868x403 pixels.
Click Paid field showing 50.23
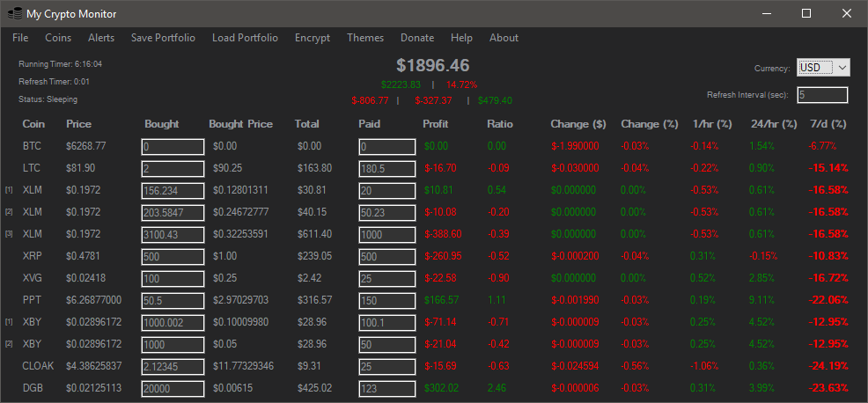(387, 213)
